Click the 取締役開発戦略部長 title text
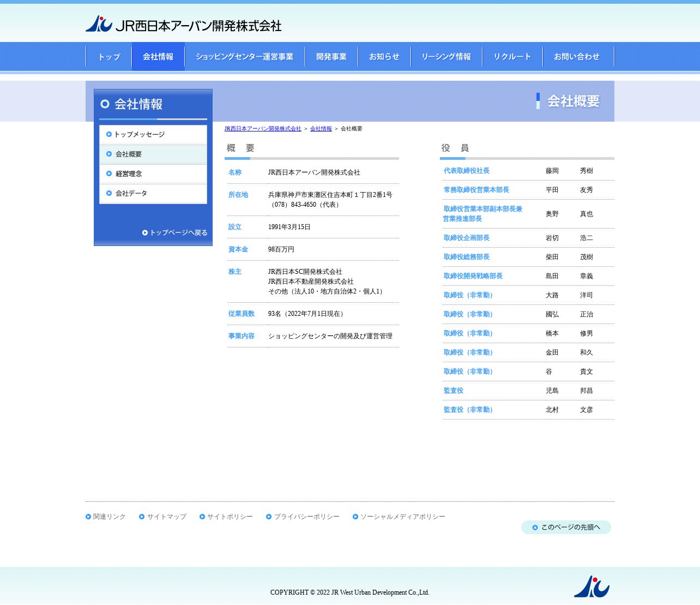Viewport: 700px width, 605px height. click(473, 276)
